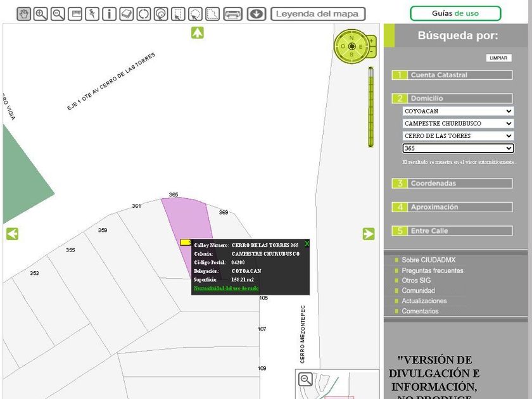Close the parcel info popup with green X
The height and width of the screenshot is (399, 532).
[x=307, y=244]
